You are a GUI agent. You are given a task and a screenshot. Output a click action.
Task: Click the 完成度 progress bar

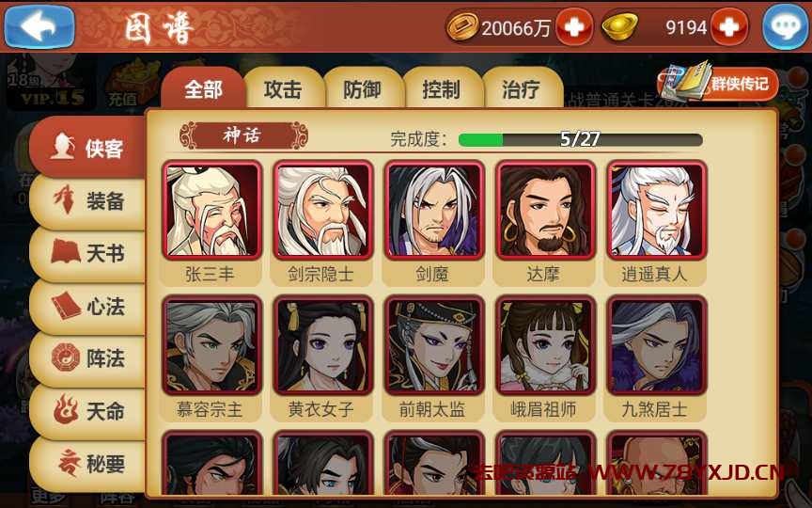coord(581,139)
